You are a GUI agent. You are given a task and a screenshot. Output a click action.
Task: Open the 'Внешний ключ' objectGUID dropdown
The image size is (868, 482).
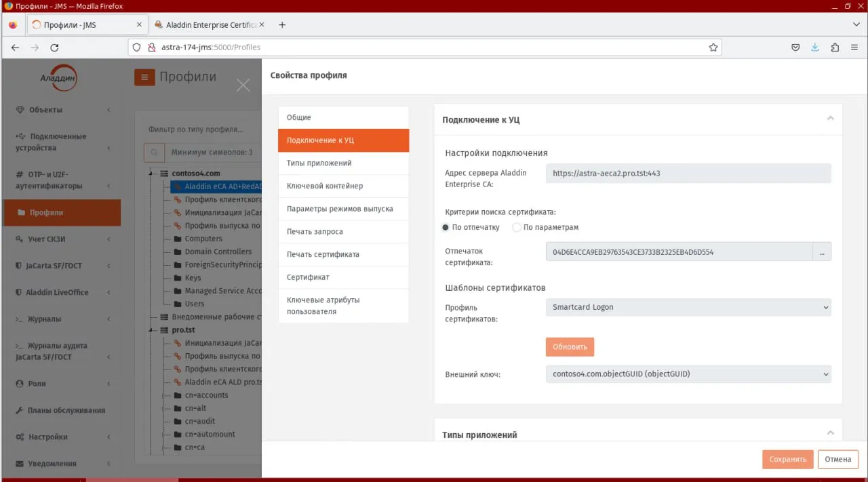pyautogui.click(x=688, y=374)
